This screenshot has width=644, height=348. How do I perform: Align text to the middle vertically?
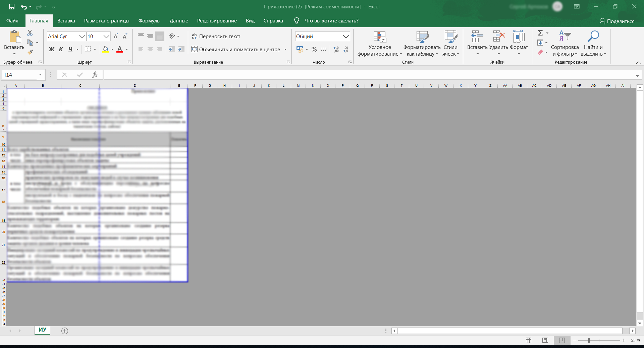(x=150, y=36)
